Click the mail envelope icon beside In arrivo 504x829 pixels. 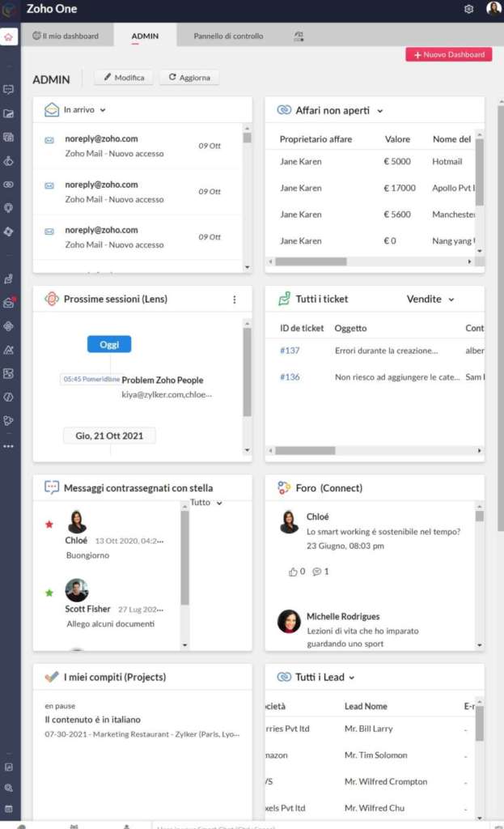(x=52, y=109)
